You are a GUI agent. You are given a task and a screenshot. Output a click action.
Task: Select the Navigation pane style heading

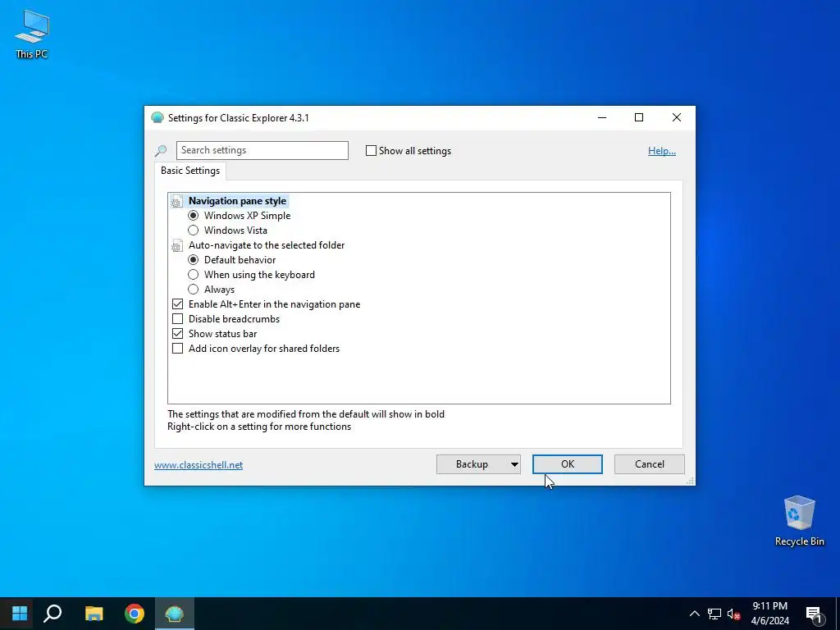(237, 201)
